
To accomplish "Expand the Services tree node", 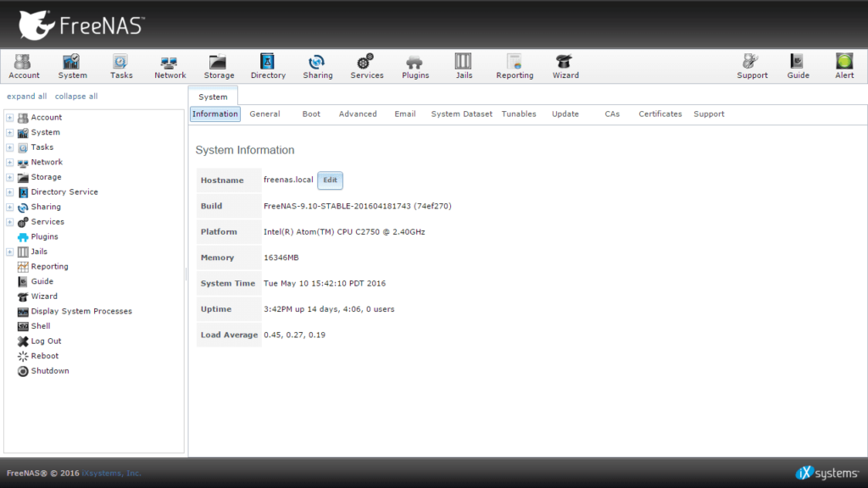I will (x=10, y=222).
